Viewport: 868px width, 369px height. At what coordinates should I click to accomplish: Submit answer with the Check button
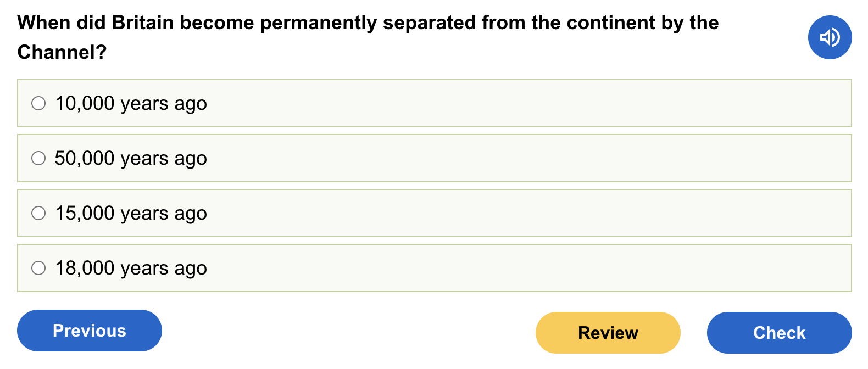pyautogui.click(x=779, y=333)
